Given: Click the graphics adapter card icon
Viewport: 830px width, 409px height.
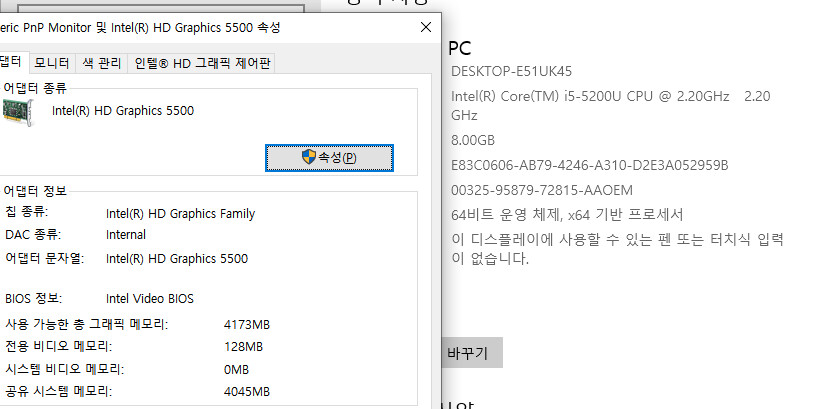Looking at the screenshot, I should coord(17,112).
